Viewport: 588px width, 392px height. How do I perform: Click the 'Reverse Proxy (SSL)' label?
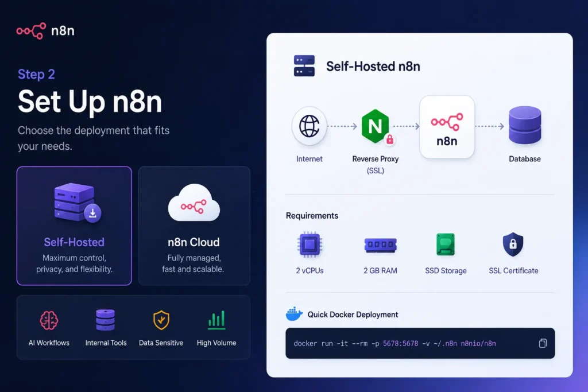point(376,165)
